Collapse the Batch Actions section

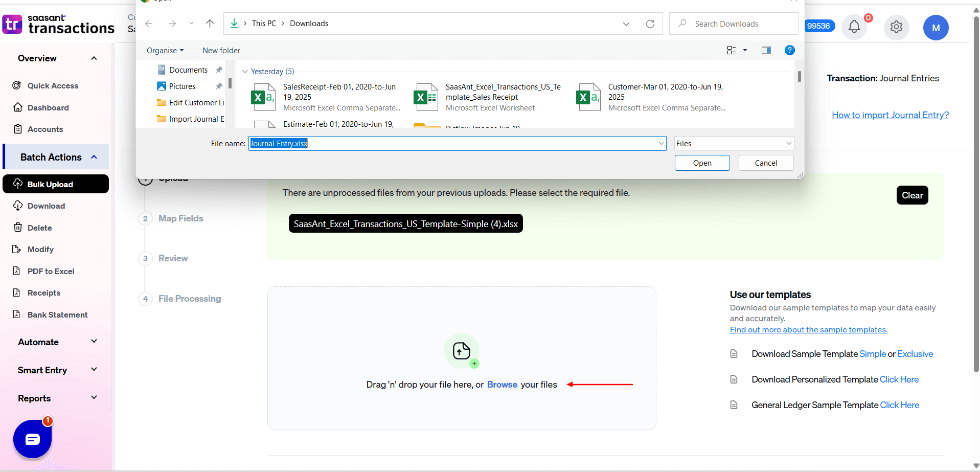[x=94, y=157]
